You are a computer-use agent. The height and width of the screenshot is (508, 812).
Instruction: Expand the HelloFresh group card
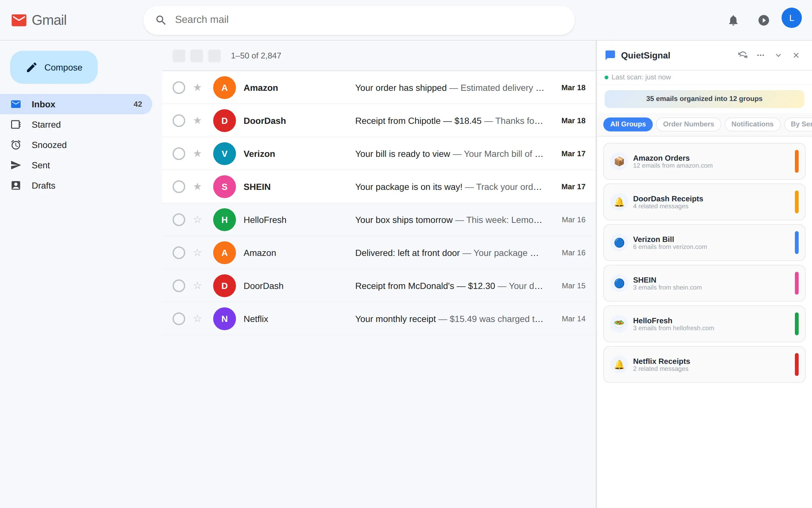tap(704, 324)
